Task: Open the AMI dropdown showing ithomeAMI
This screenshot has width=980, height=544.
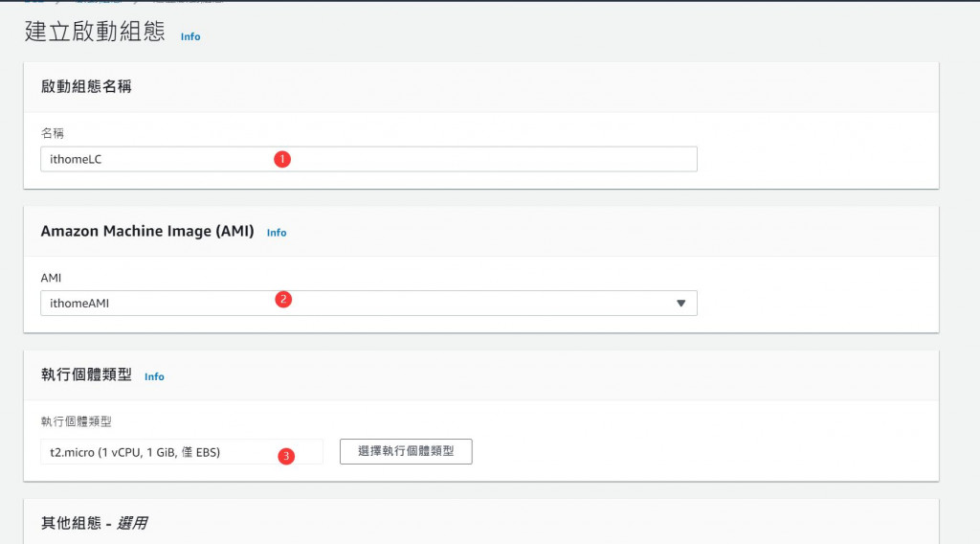Action: pos(368,304)
